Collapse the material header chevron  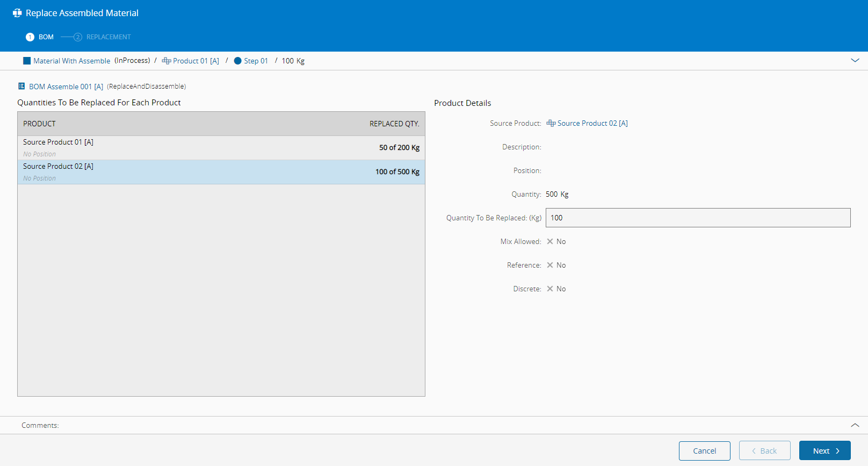(855, 60)
